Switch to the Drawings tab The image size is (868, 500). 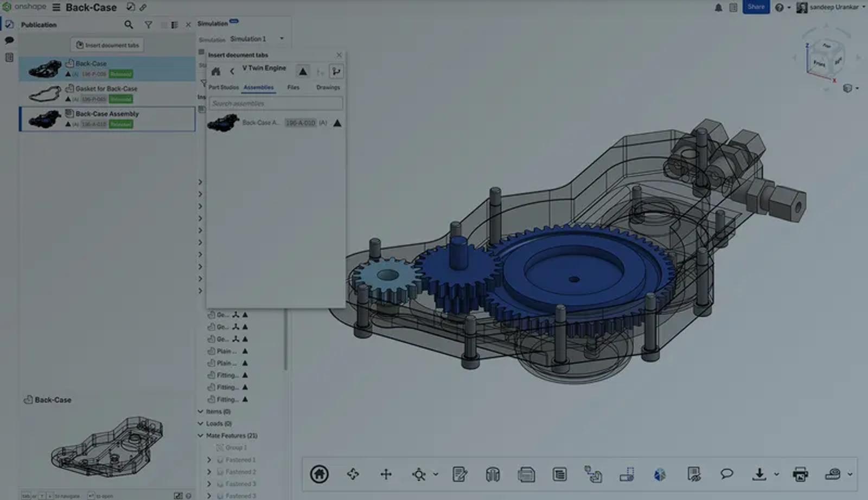pyautogui.click(x=328, y=87)
